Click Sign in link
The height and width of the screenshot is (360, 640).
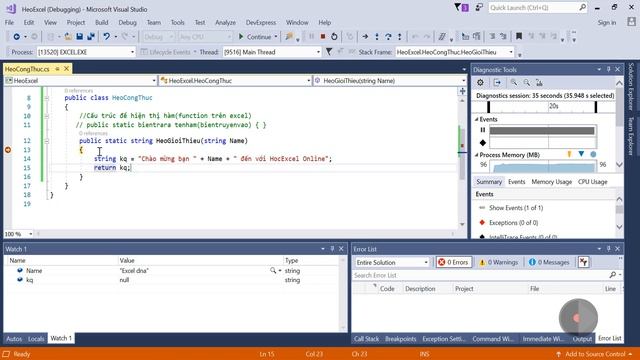[x=607, y=22]
